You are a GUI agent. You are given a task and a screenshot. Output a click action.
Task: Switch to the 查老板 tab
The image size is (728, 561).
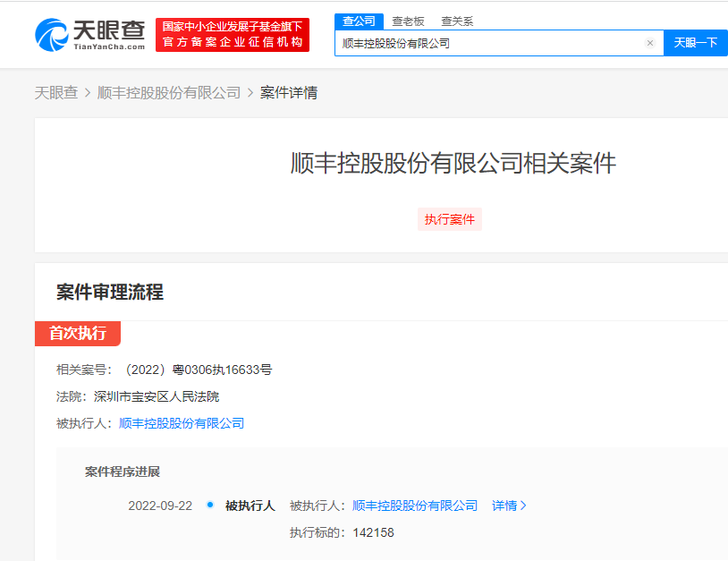click(408, 21)
